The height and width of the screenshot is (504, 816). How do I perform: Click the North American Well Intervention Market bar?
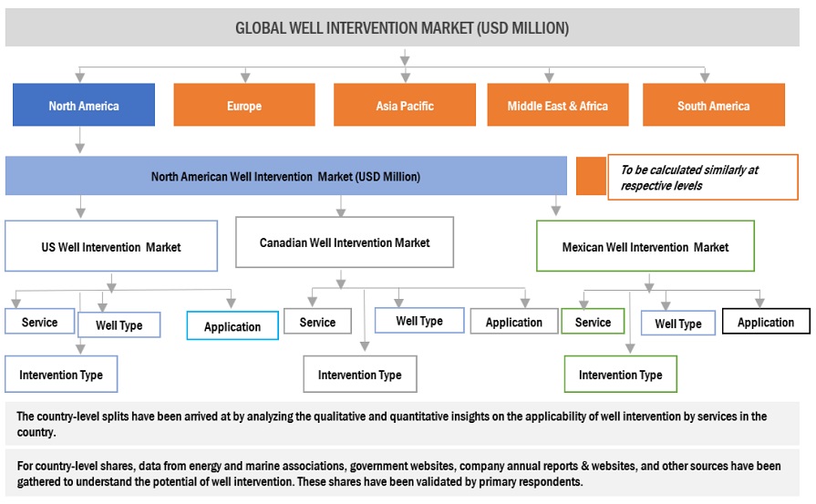pyautogui.click(x=285, y=176)
